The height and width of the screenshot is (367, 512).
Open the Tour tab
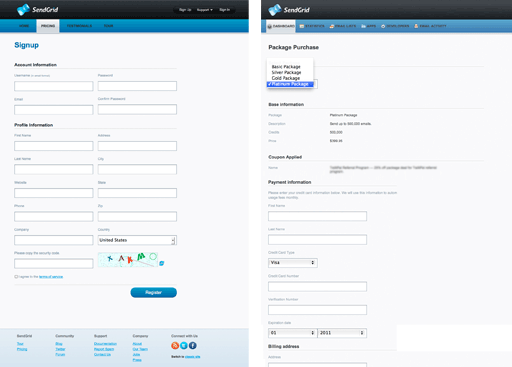click(108, 26)
